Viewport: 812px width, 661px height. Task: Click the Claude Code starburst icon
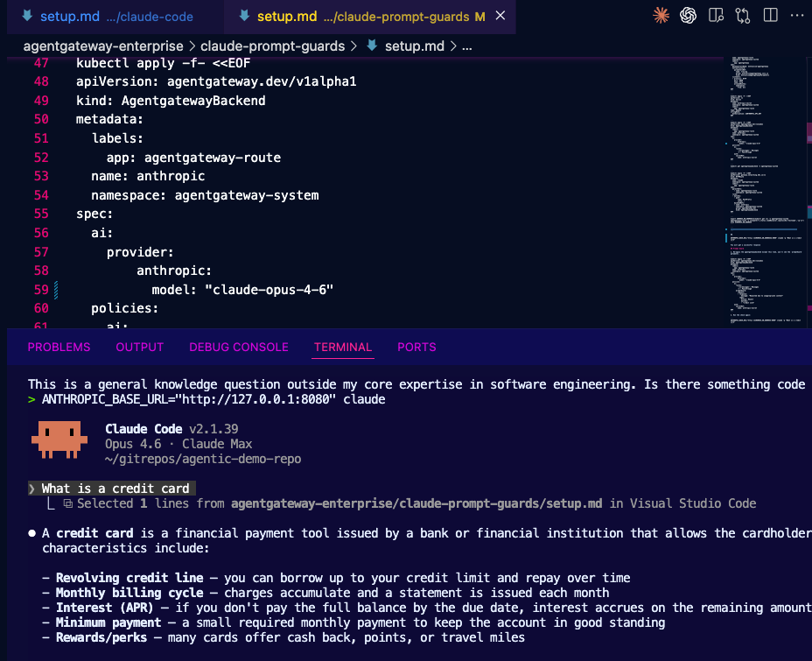click(661, 16)
